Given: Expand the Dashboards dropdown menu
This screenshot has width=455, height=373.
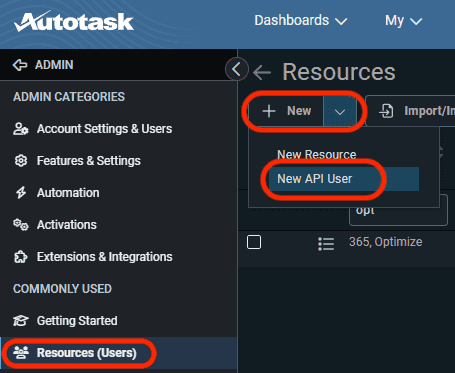Looking at the screenshot, I should (x=300, y=21).
